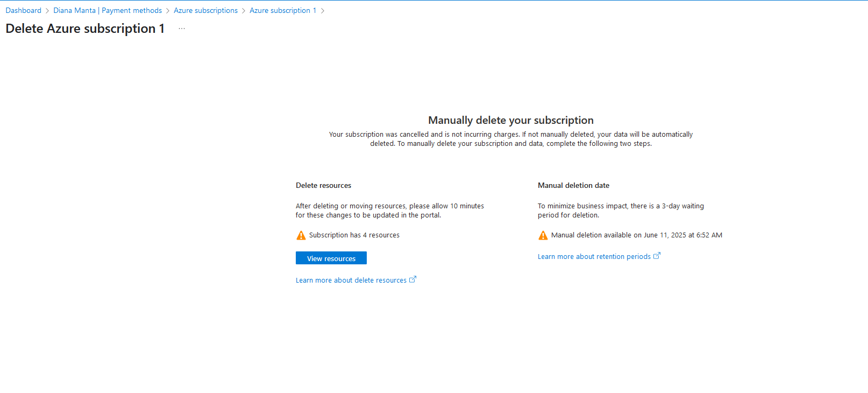Click the page title Delete Azure subscription 1
The height and width of the screenshot is (393, 868).
click(85, 29)
